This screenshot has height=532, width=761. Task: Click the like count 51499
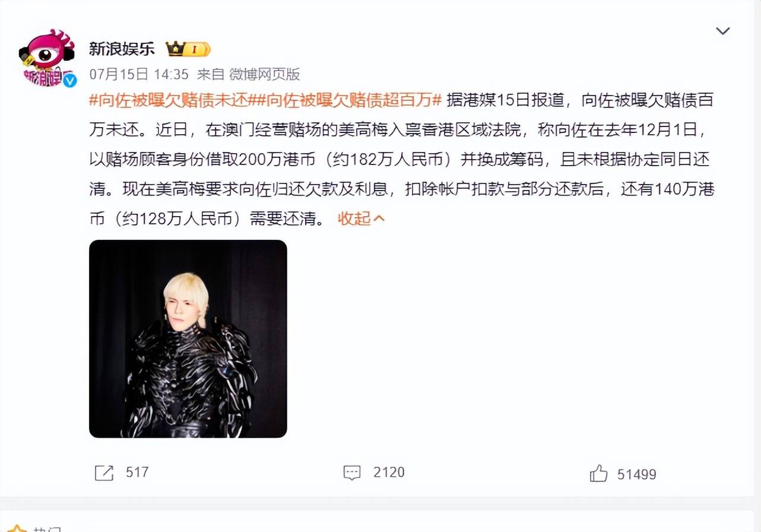[637, 474]
